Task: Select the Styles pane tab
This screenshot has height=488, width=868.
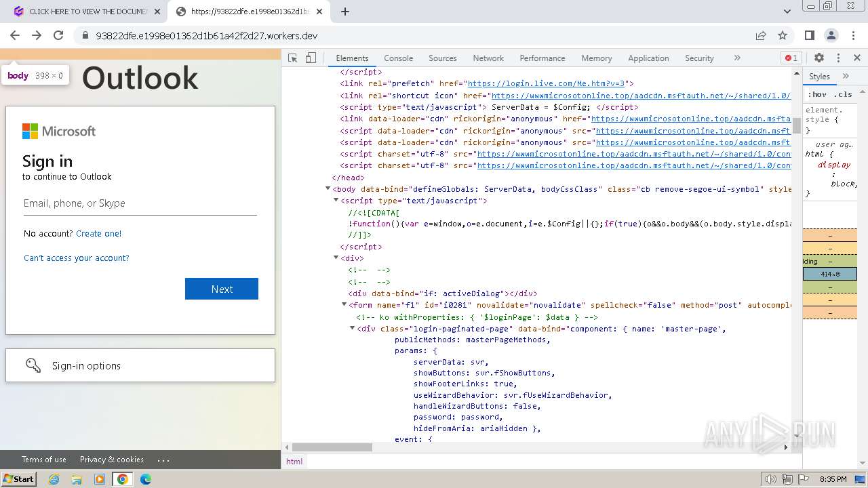Action: (x=819, y=77)
